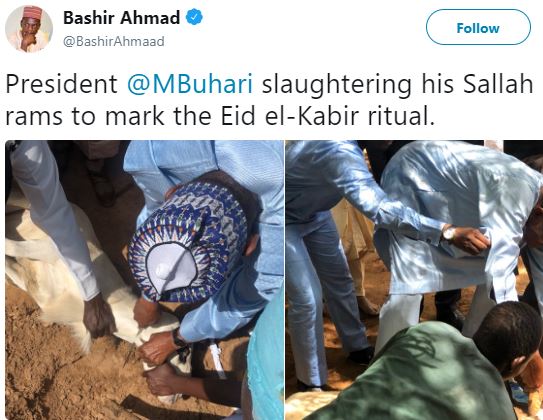
Task: Click the wristwatch in the right photo
Action: (x=449, y=233)
